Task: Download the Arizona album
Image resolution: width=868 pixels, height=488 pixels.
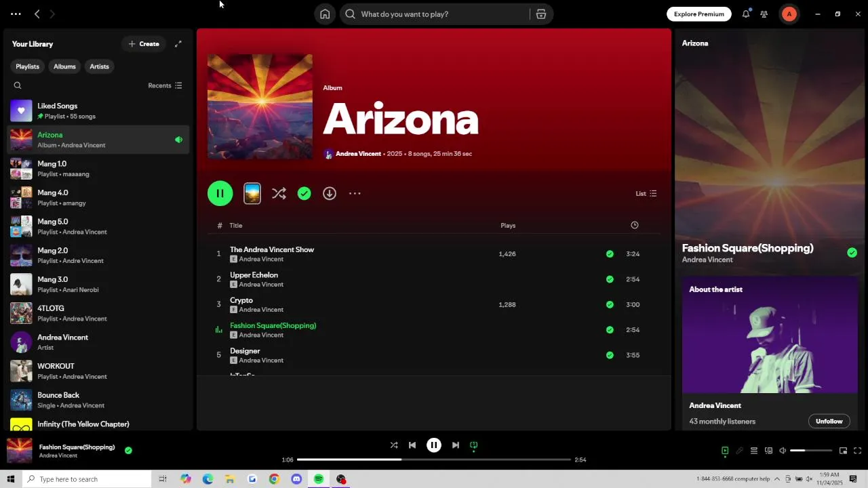Action: point(330,194)
